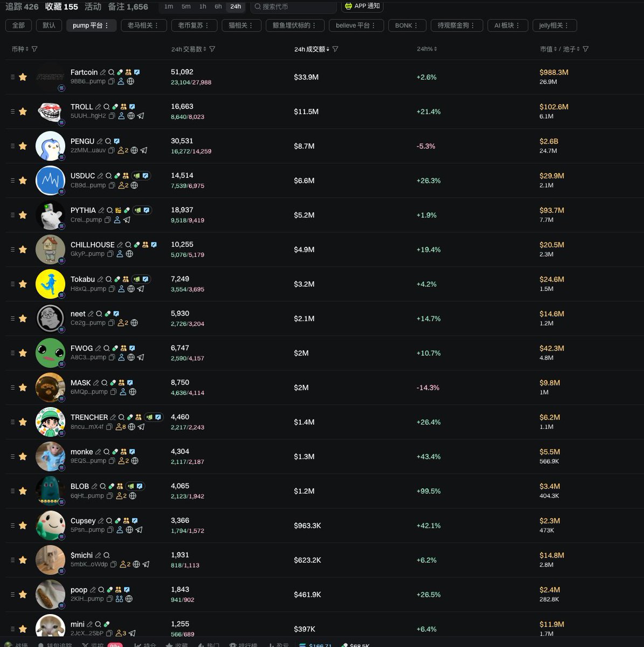Search monke with the magnifier icon
The height and width of the screenshot is (647, 644).
click(x=107, y=452)
